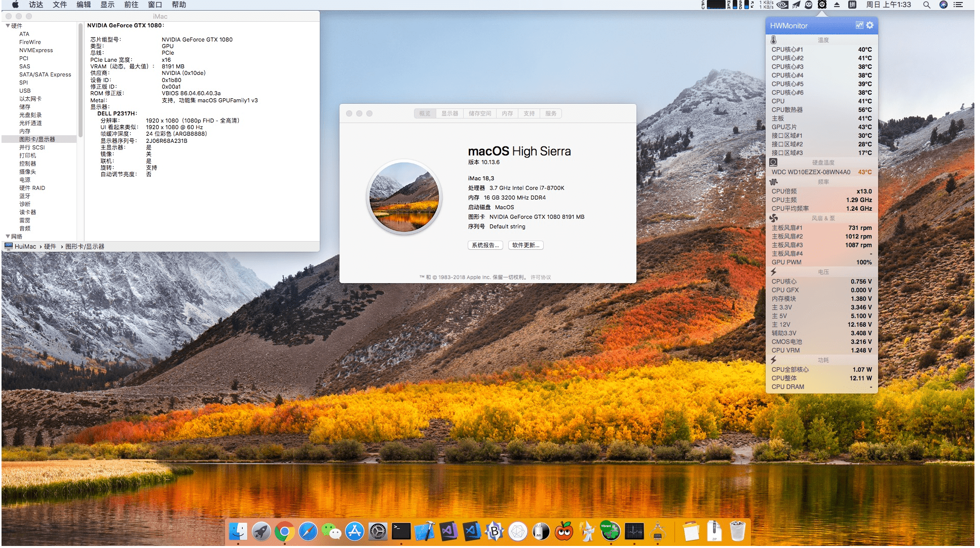Switch to the 内存 tab

coord(507,113)
